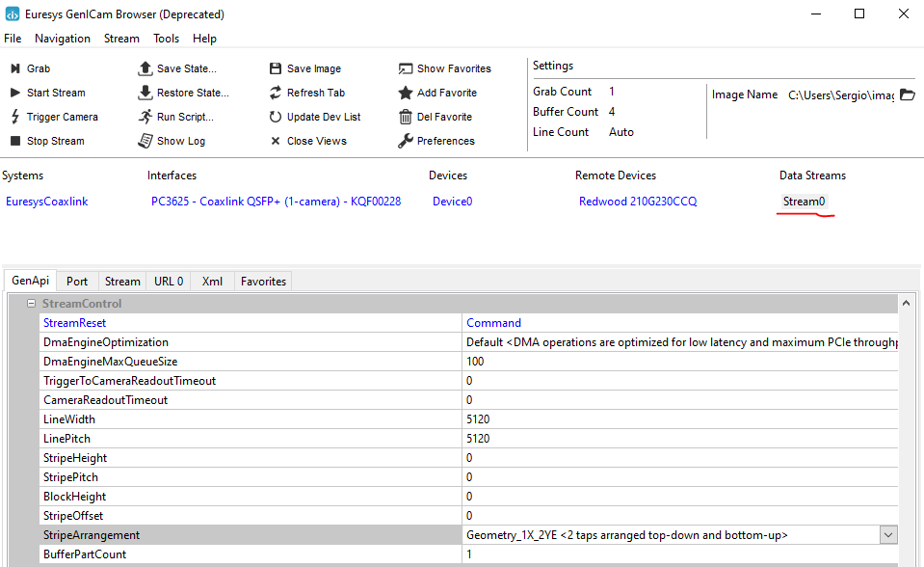924x567 pixels.
Task: Click the Del Favorite trash icon
Action: point(406,117)
